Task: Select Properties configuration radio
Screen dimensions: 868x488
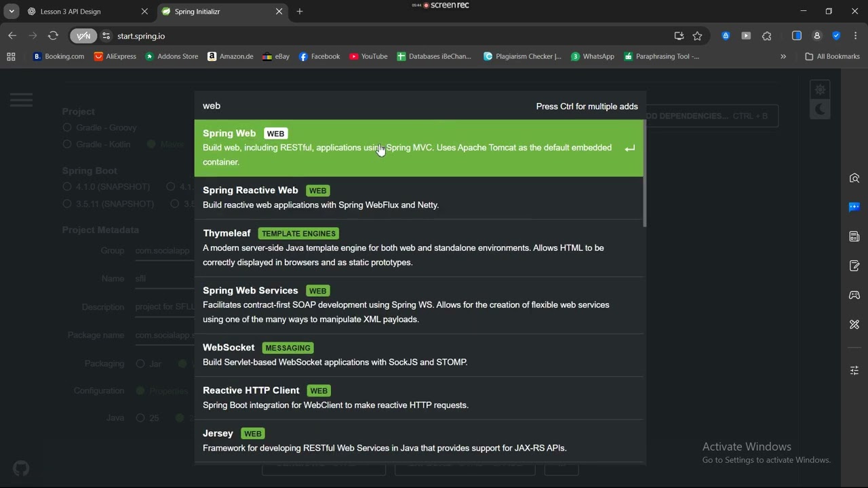Action: click(140, 391)
